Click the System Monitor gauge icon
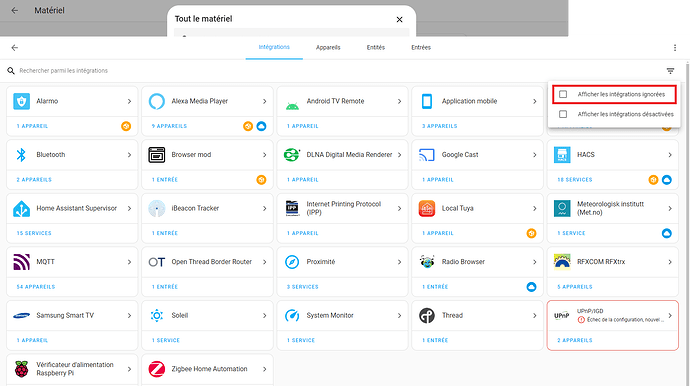Viewport: 690px width, 386px height. coord(292,316)
